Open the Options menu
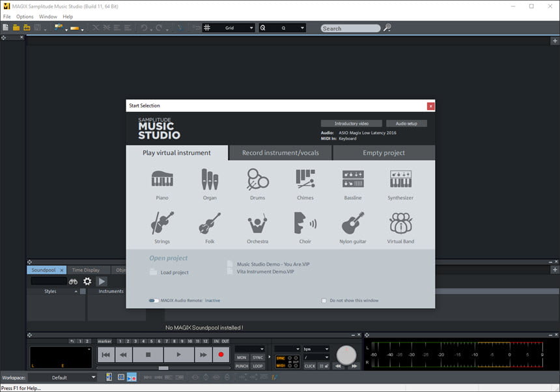Screen dimensions: 560x392 (25, 16)
